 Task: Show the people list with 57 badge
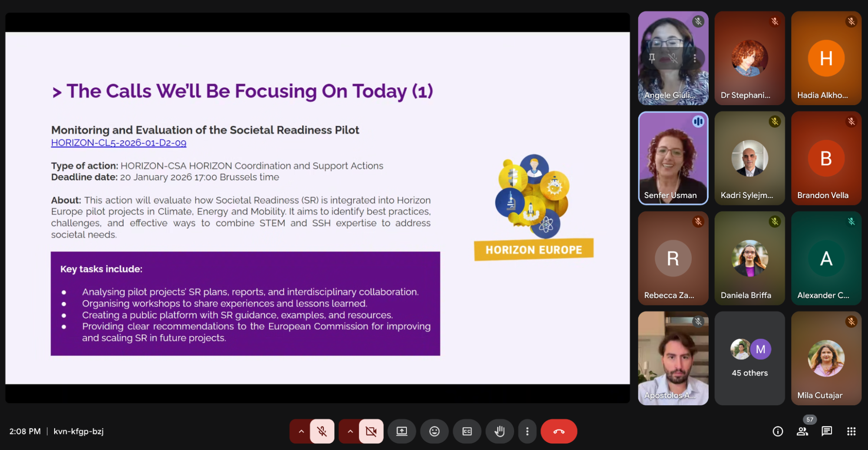click(802, 431)
